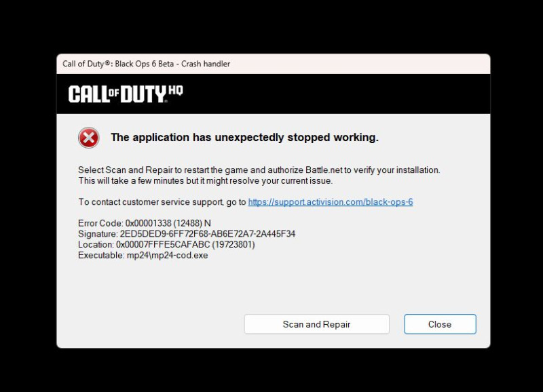
Task: Click the 'Select Scan and Repair to restart' sentence
Action: click(259, 170)
